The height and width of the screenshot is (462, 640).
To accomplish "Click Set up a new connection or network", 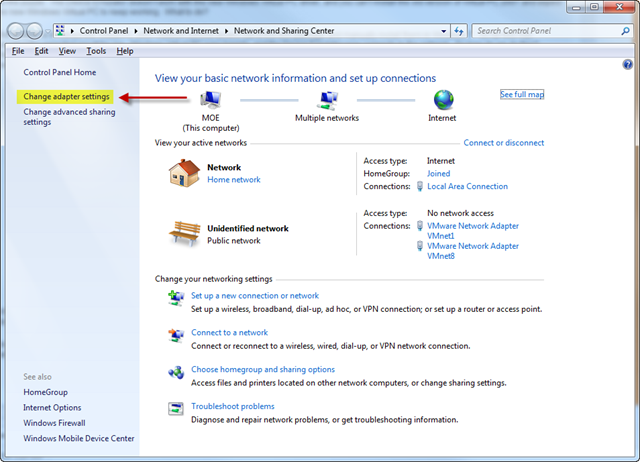I will tap(255, 296).
